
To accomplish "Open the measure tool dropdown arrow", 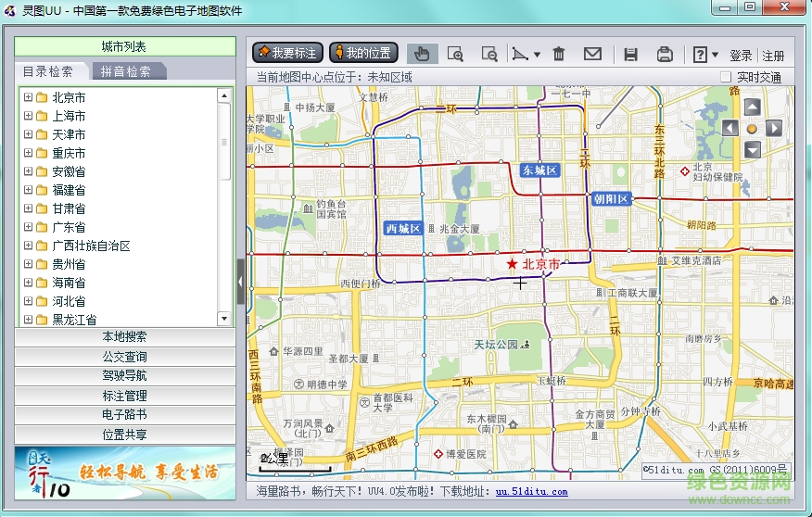I will [537, 55].
